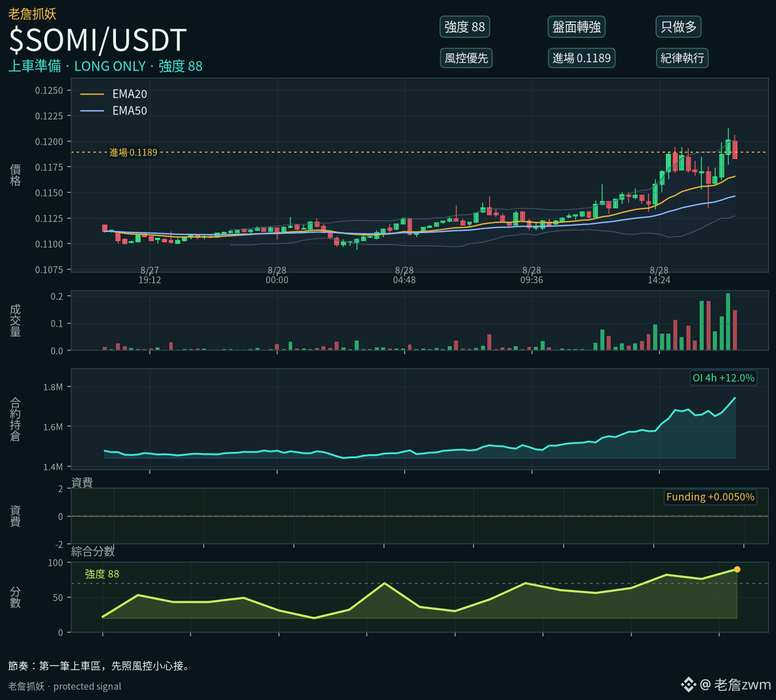Select the 8/28 04:48 time label

click(x=405, y=275)
